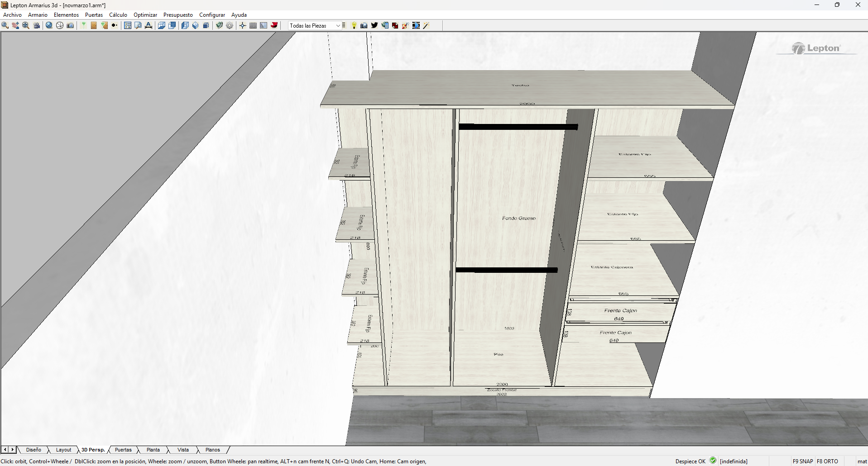Click the Twitter bird icon
The width and height of the screenshot is (868, 466).
click(x=374, y=25)
